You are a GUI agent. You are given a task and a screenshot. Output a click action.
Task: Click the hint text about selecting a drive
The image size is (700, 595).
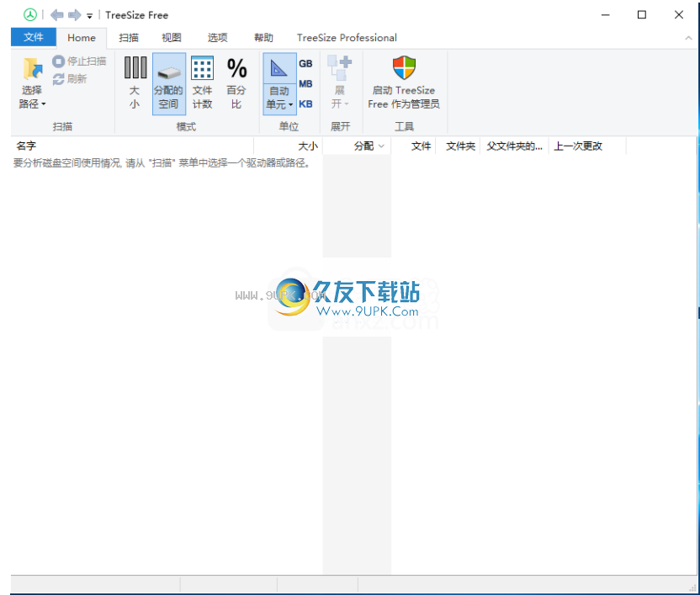pos(162,163)
